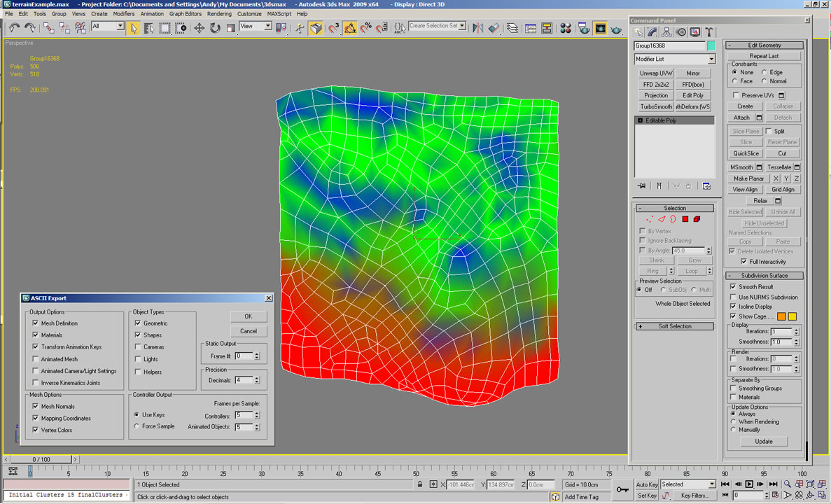Select the Vertex sub-object level icon
The image size is (831, 504).
(650, 219)
